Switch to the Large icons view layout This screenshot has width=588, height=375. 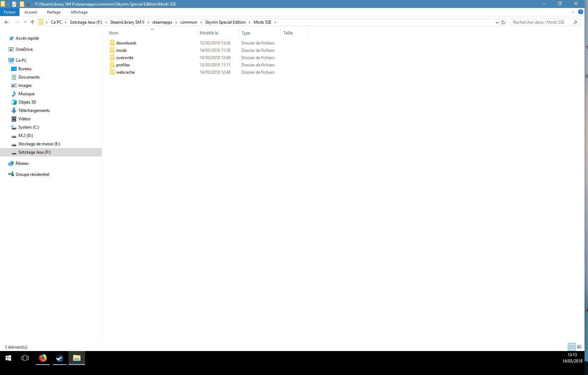click(579, 347)
